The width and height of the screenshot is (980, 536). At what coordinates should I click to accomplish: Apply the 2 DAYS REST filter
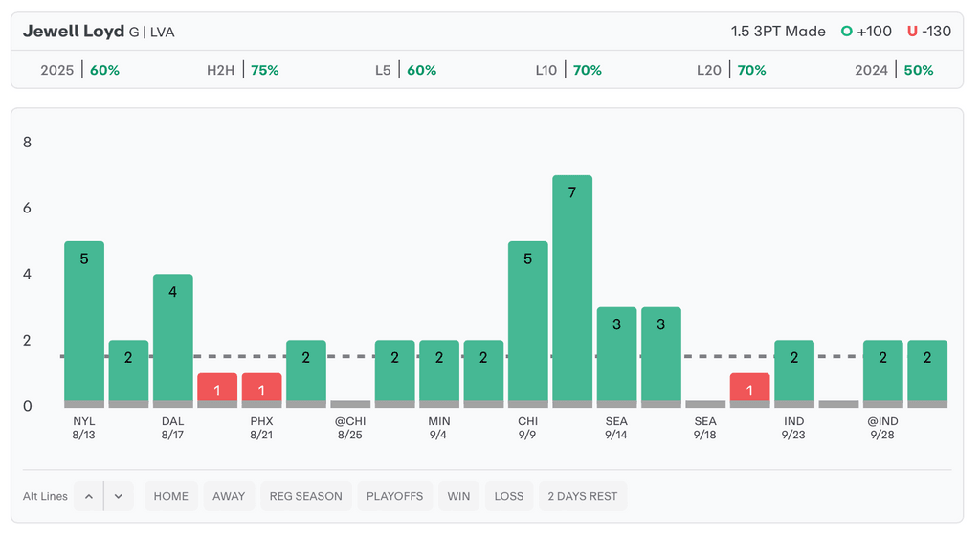pos(582,496)
